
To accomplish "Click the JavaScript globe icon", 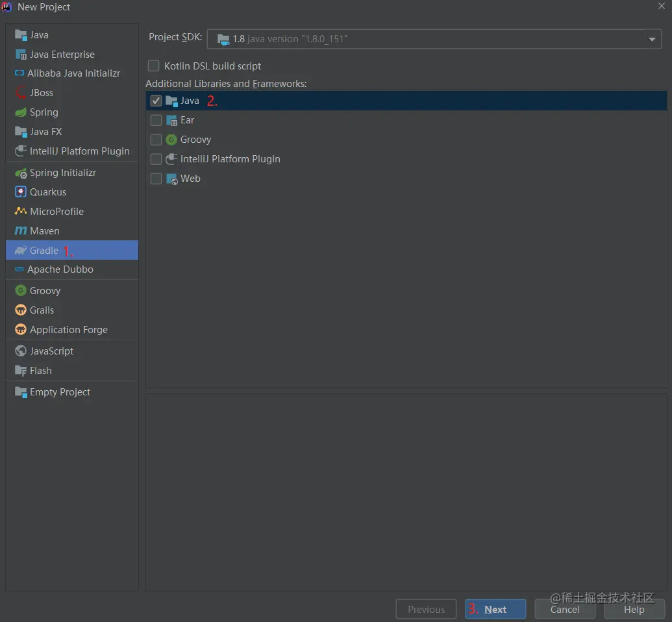I will point(21,351).
